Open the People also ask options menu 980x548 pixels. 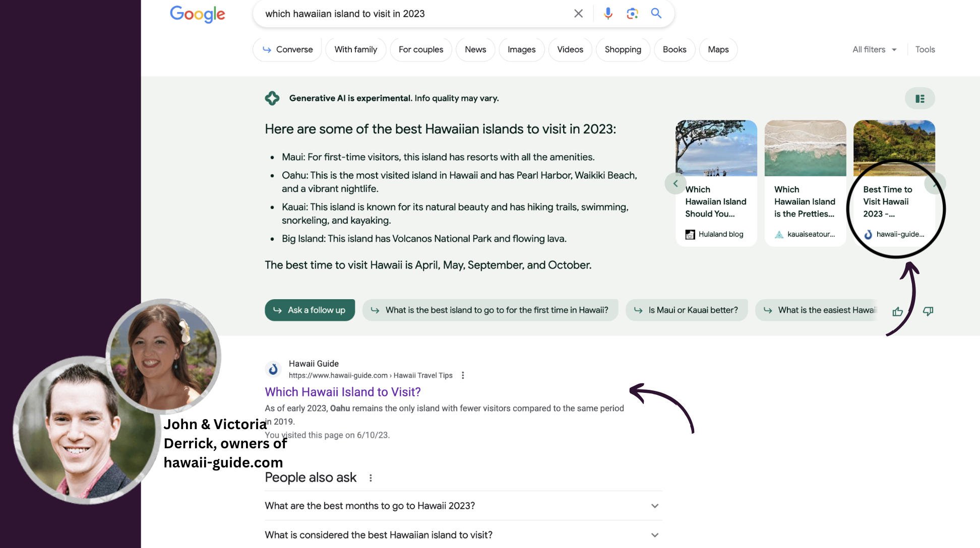pos(371,478)
